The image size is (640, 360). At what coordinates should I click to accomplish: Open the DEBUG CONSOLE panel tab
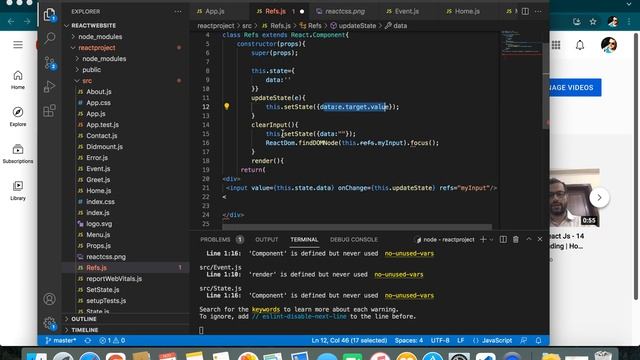pyautogui.click(x=354, y=240)
